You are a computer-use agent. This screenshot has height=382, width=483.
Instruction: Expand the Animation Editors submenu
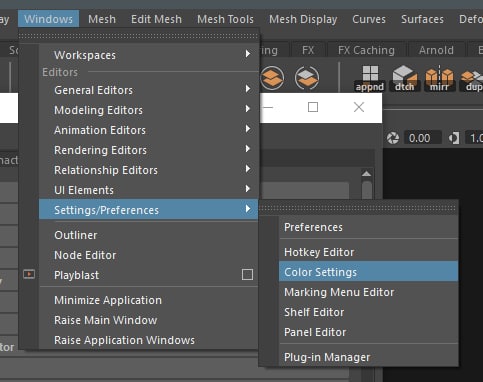[x=149, y=130]
